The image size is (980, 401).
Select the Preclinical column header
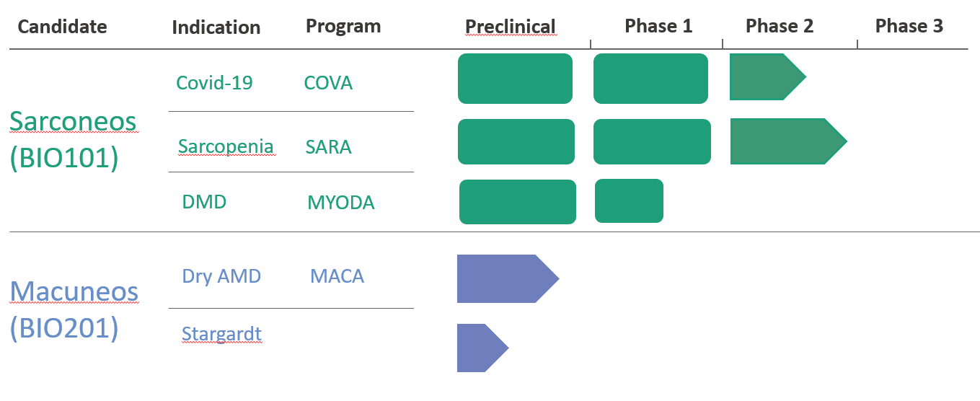click(511, 27)
